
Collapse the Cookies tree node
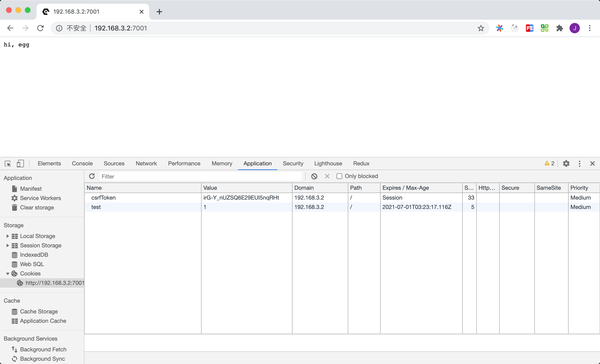(7, 274)
